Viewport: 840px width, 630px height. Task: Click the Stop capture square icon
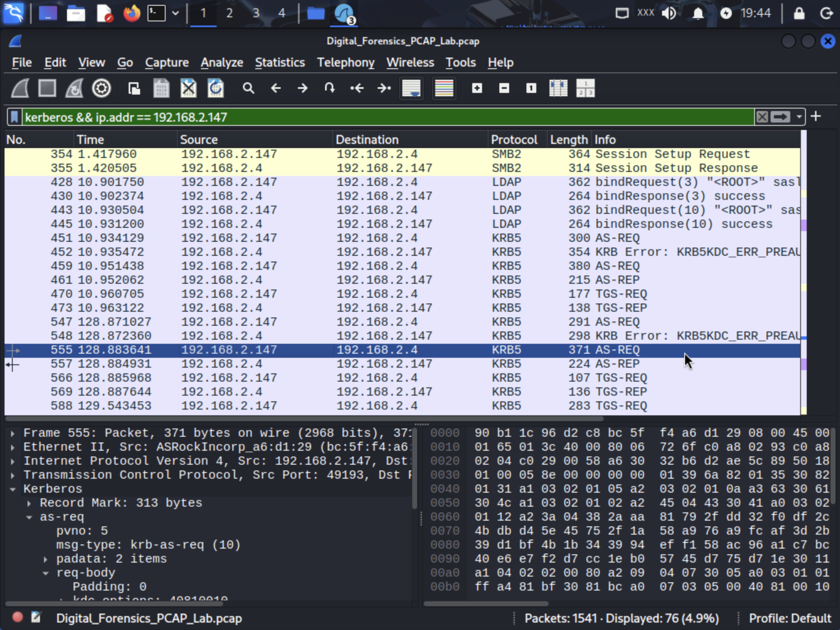(47, 88)
